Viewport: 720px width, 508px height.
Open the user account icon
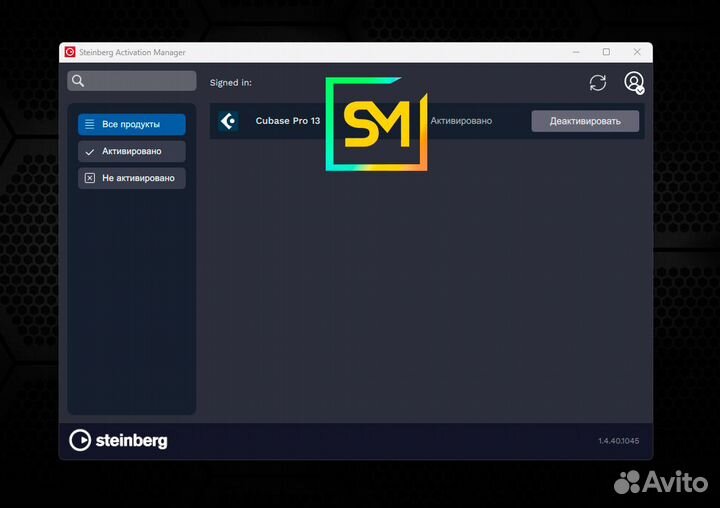point(633,82)
